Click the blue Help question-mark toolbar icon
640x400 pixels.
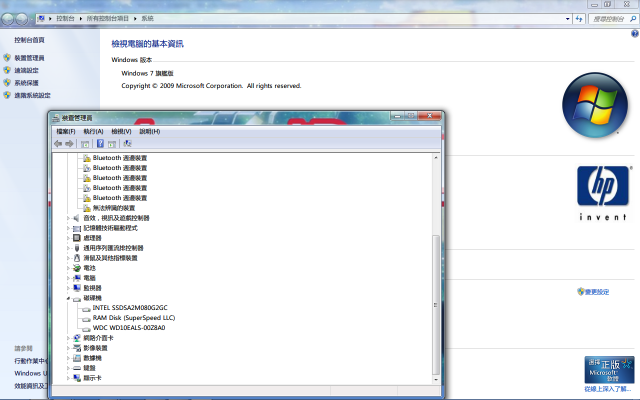click(x=100, y=144)
